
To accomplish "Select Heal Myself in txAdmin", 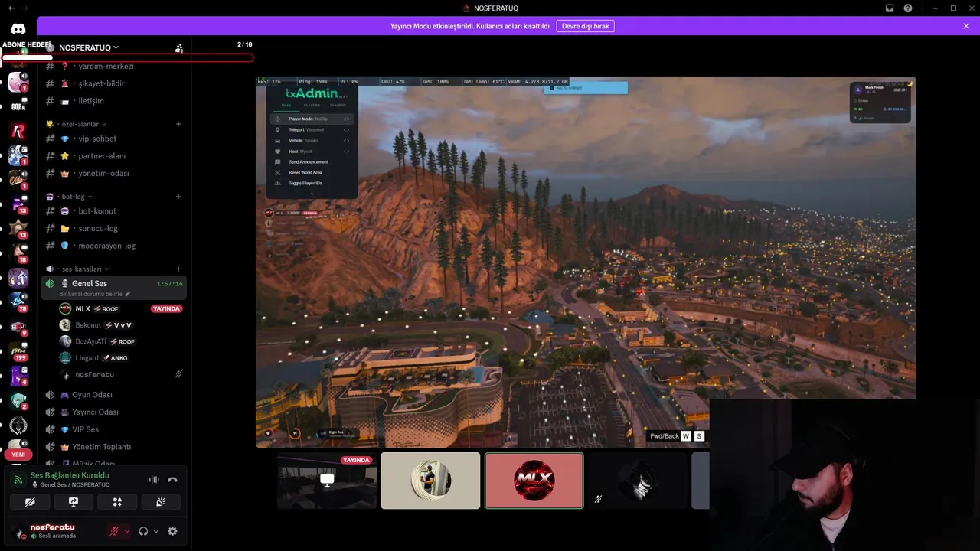I will click(312, 151).
